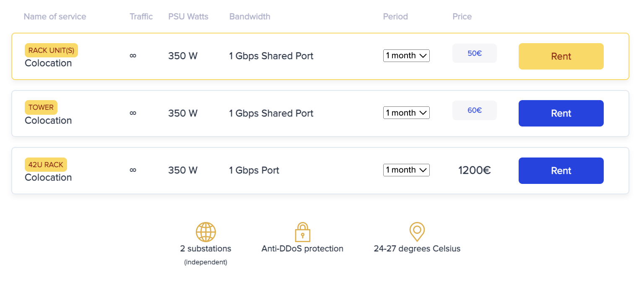Open the period dropdown for Tower colocation
The image size is (644, 284).
point(406,113)
